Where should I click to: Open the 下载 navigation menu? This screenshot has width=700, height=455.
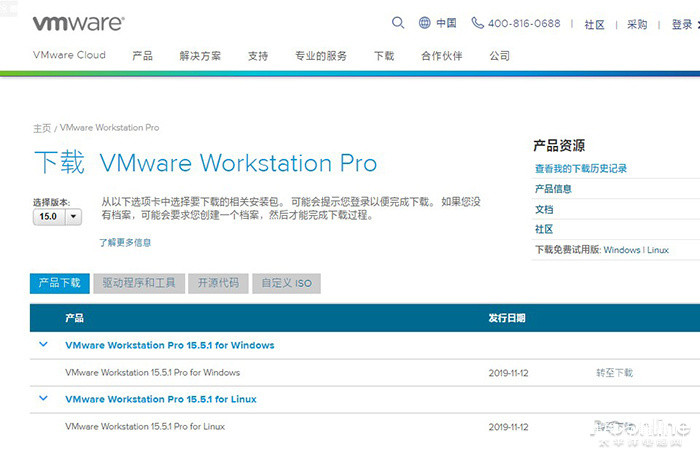point(384,56)
